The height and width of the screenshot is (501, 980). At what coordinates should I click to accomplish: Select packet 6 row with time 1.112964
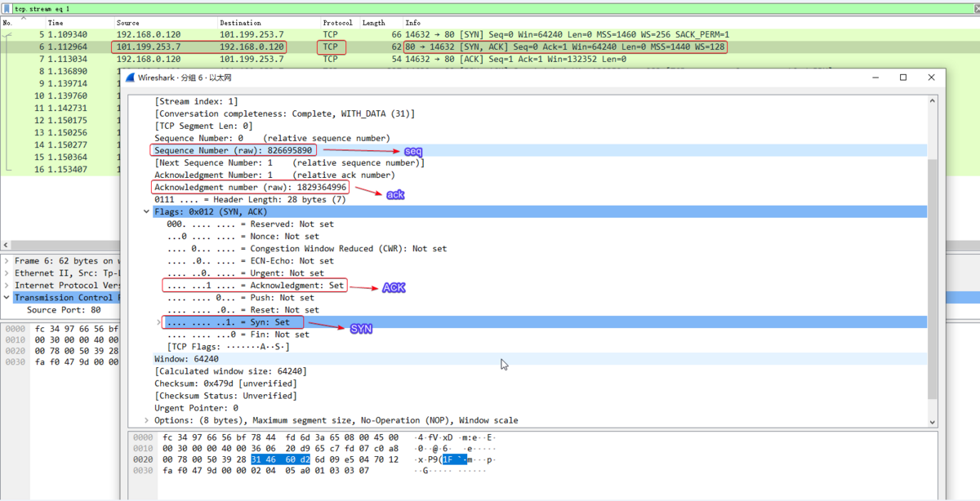pos(490,47)
